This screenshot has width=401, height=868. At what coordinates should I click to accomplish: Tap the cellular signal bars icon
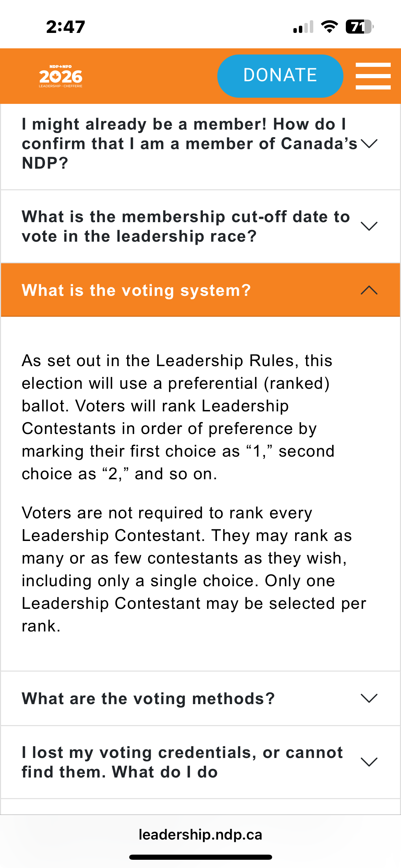(303, 27)
